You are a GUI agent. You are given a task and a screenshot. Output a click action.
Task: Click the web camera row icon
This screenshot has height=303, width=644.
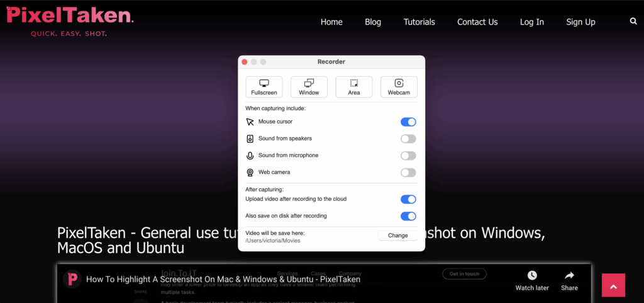point(250,173)
